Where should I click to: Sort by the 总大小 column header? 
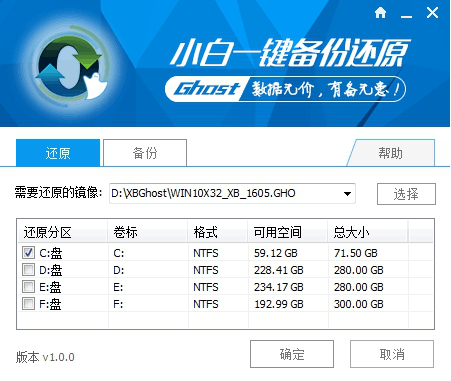(x=368, y=232)
